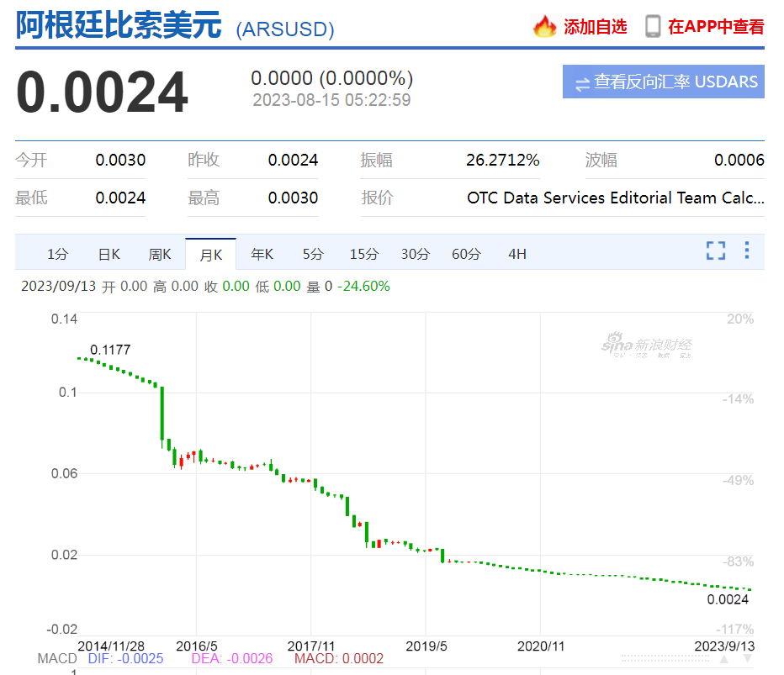Image resolution: width=784 pixels, height=675 pixels.
Task: Switch chart to 15分 tab
Action: [364, 254]
